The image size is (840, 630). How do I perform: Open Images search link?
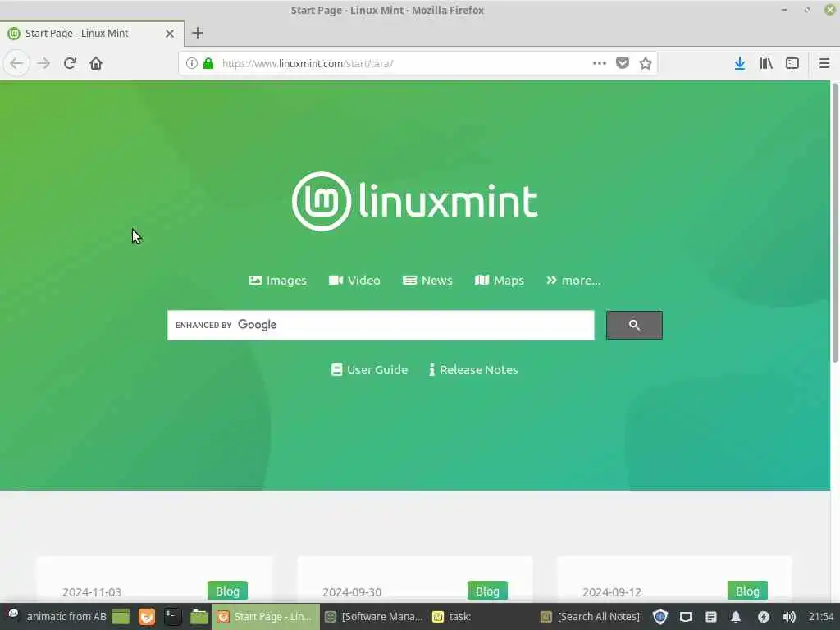278,281
